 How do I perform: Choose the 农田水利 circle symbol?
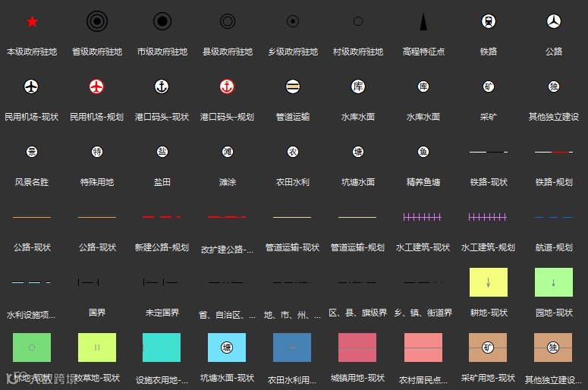click(x=293, y=152)
